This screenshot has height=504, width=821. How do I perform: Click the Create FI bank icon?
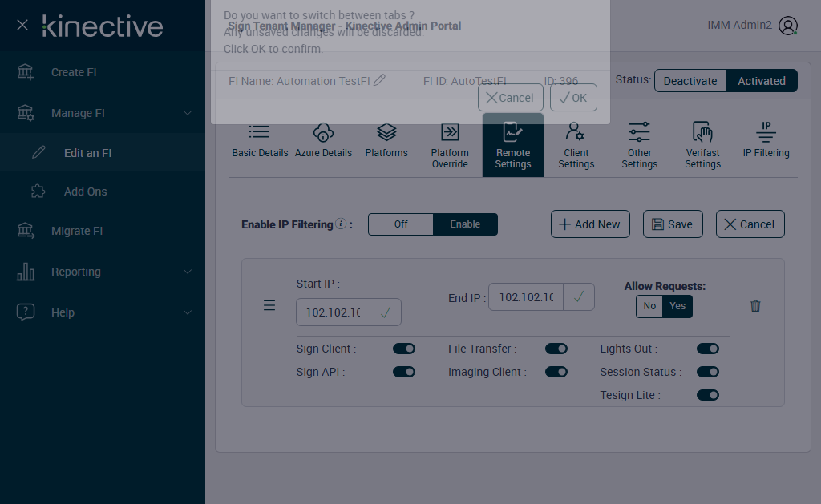25,72
